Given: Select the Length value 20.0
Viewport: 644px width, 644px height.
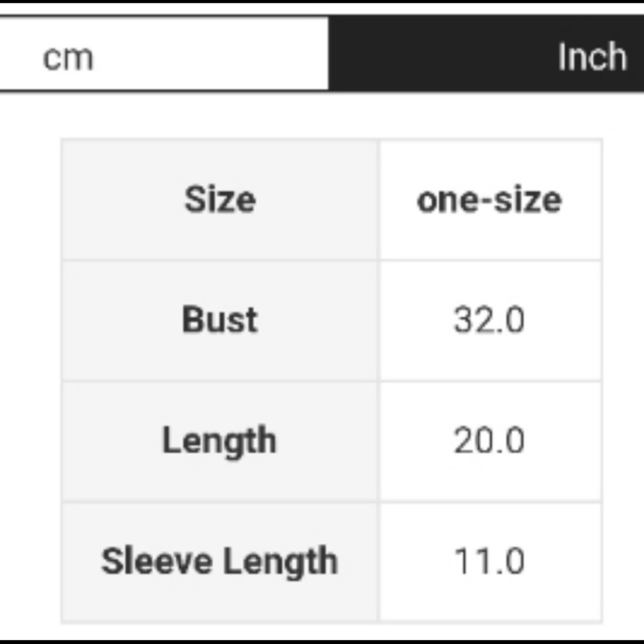Looking at the screenshot, I should click(x=491, y=440).
